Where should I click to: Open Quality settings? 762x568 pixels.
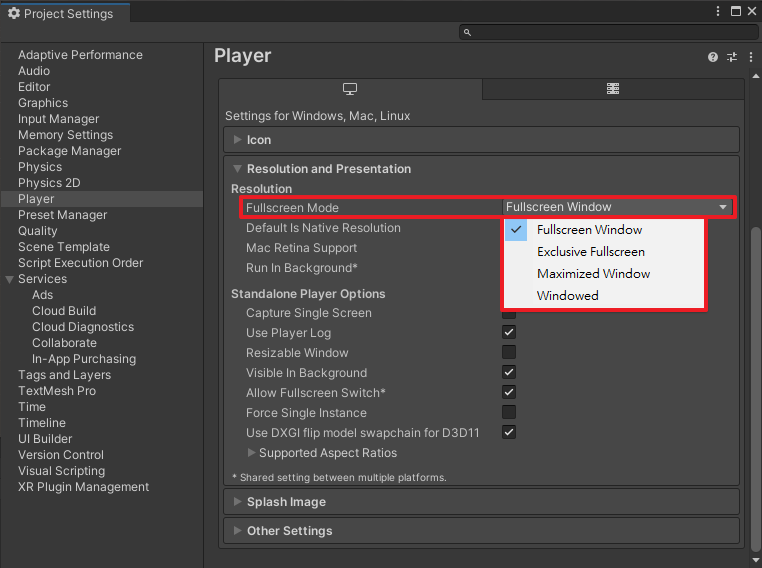click(37, 231)
